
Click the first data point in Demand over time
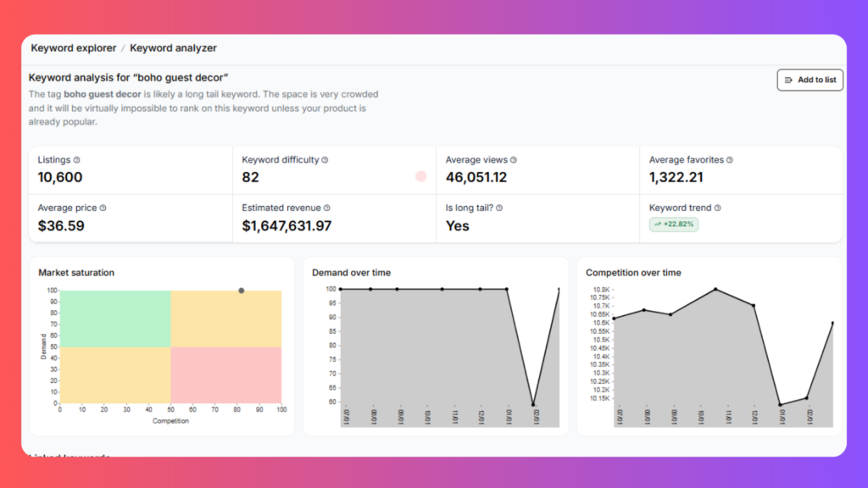341,289
